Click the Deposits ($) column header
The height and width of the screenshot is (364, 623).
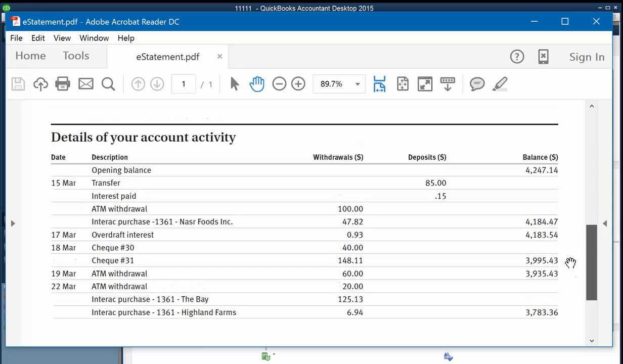click(x=427, y=157)
